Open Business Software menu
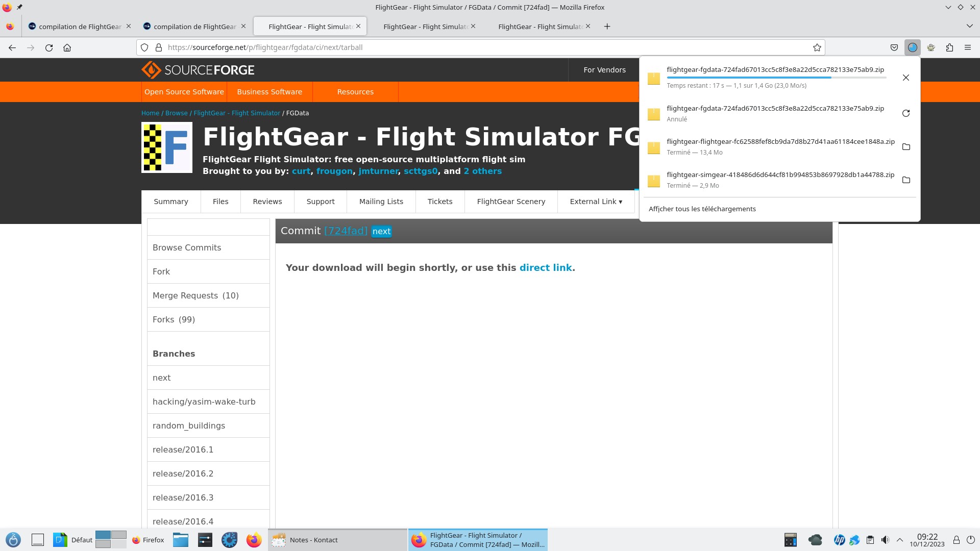Viewport: 980px width, 551px height. (x=269, y=92)
